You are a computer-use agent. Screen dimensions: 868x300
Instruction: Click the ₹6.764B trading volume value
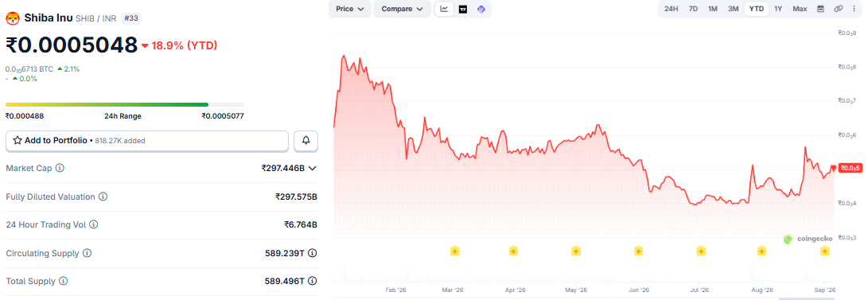[x=301, y=224]
